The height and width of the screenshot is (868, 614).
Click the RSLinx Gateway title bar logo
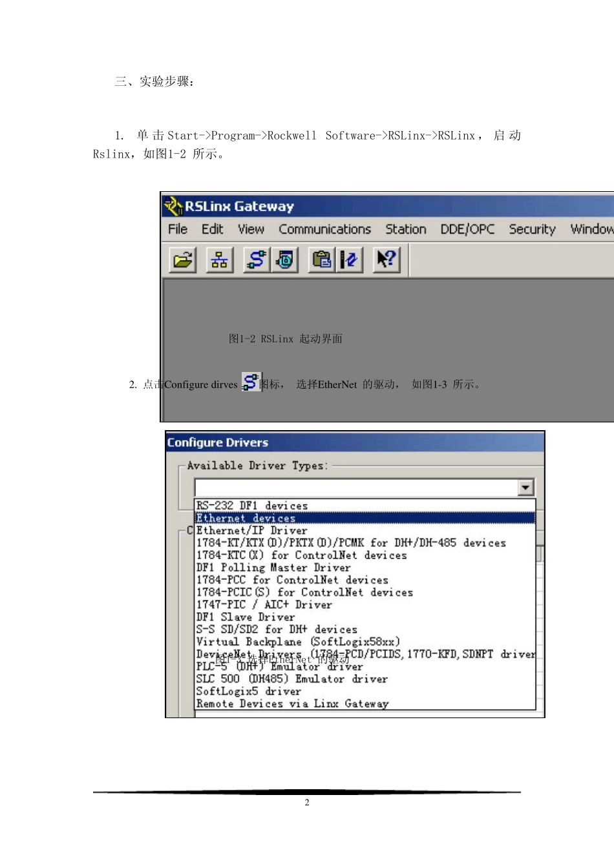point(173,206)
